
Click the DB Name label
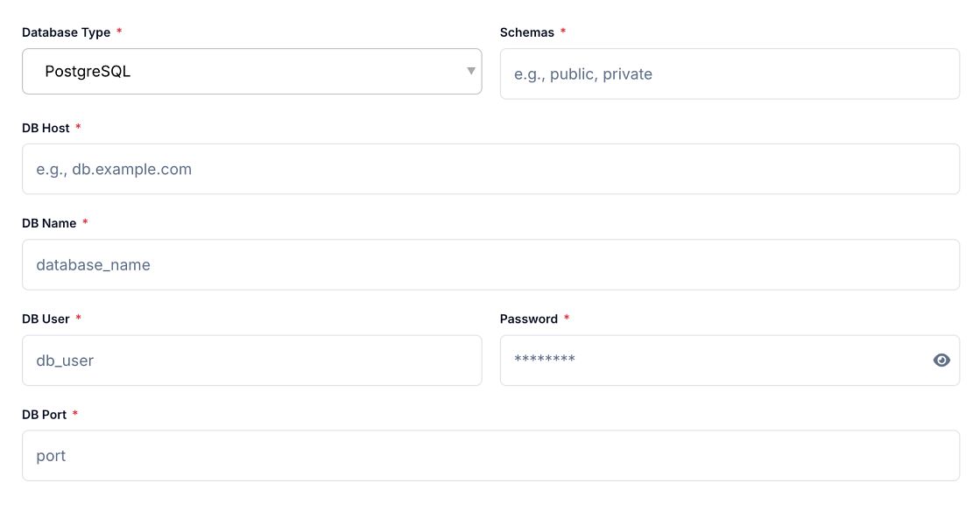click(x=49, y=223)
